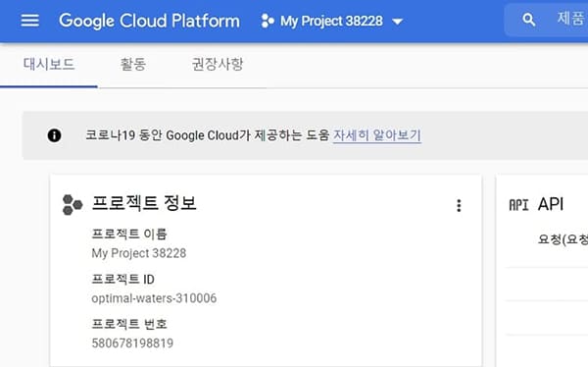588x367 pixels.
Task: Open the hamburger navigation menu
Action: 30,21
